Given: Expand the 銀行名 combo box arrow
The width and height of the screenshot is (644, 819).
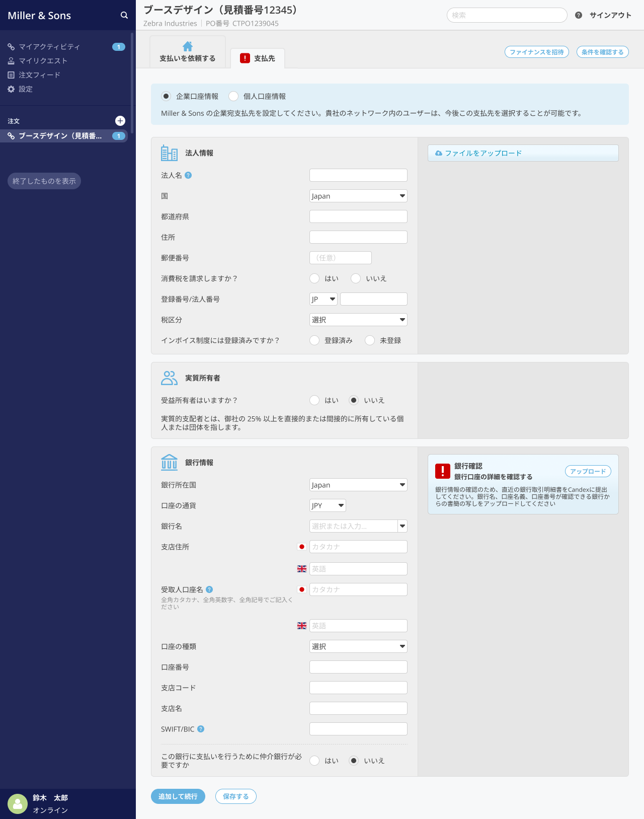Looking at the screenshot, I should (403, 526).
